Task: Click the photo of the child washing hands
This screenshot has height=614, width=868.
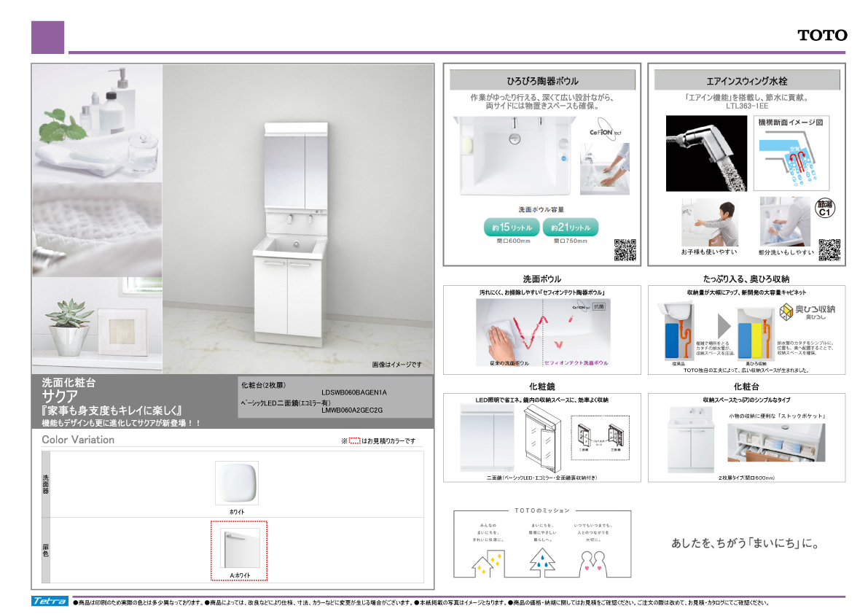Action: pos(710,222)
